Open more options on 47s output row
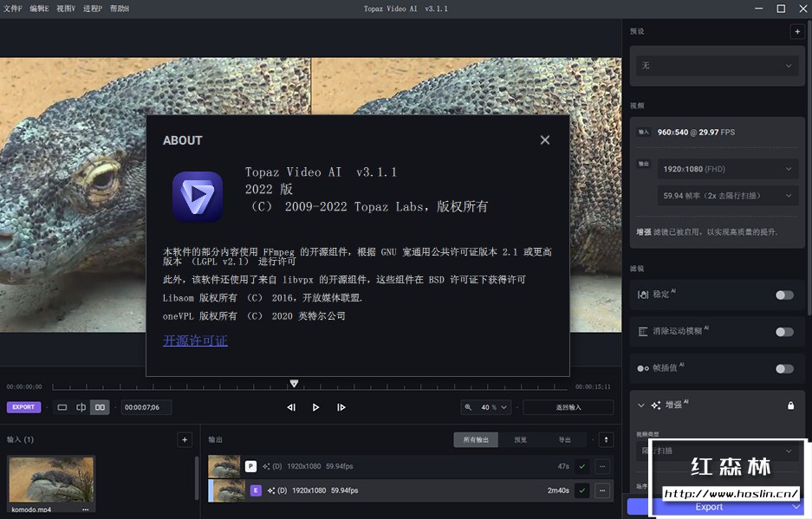Screen dimensions: 812x519 point(602,466)
